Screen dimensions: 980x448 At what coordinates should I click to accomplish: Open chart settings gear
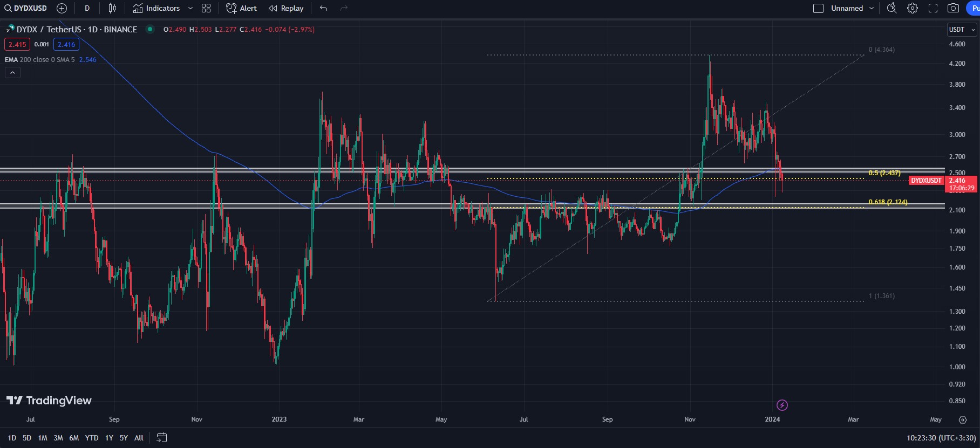(912, 8)
